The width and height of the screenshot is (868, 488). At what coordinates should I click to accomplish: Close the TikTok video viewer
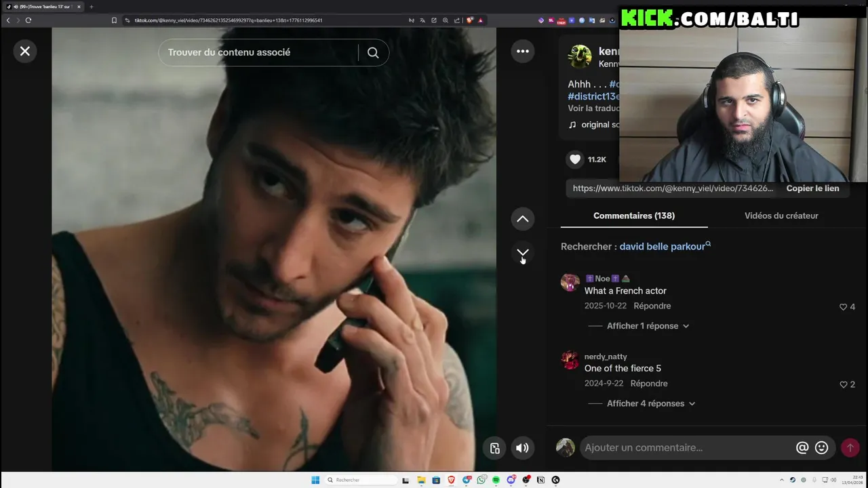tap(25, 51)
